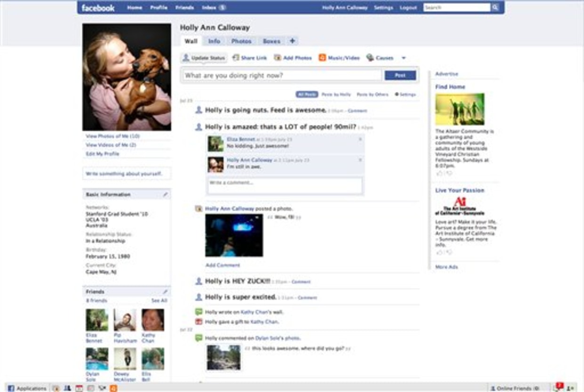
Task: Switch to the Info tab
Action: click(x=214, y=41)
